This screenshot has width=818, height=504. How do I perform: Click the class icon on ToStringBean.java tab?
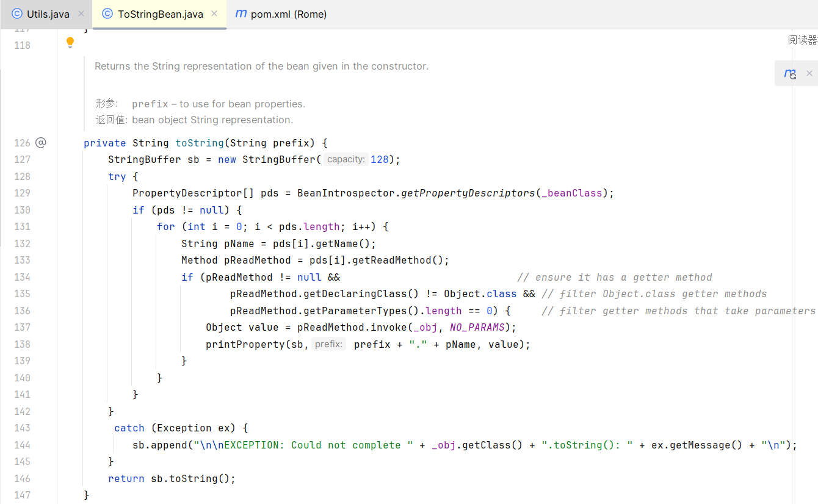click(107, 13)
